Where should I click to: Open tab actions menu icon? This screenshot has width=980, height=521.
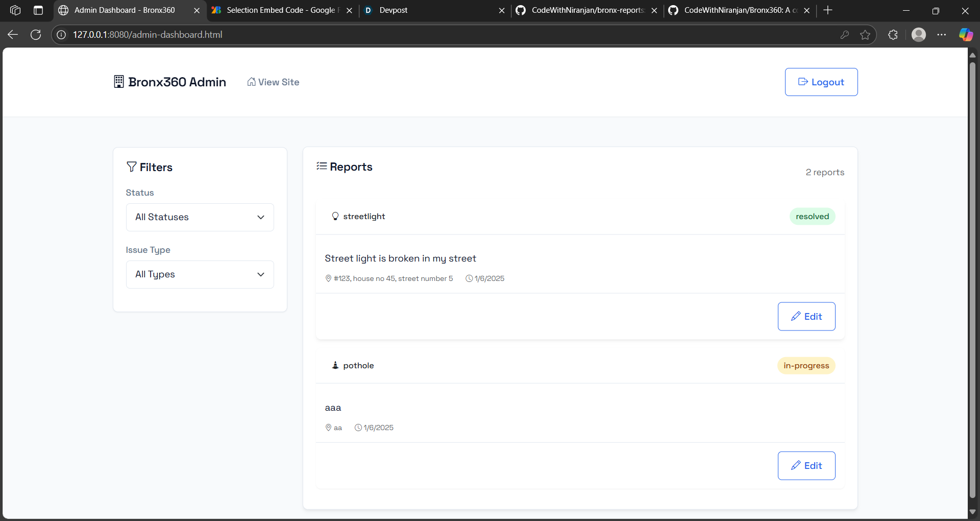pyautogui.click(x=38, y=10)
